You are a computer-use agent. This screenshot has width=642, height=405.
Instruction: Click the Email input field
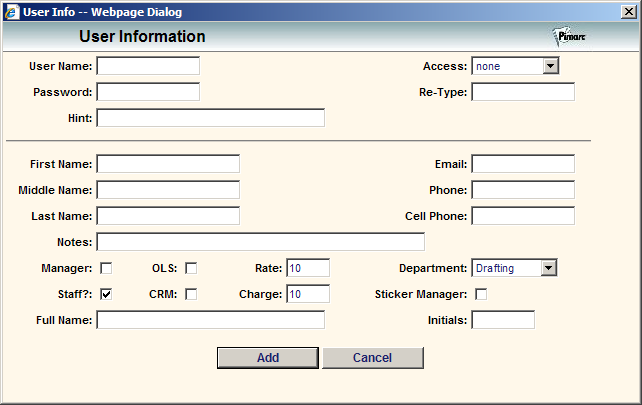click(523, 164)
